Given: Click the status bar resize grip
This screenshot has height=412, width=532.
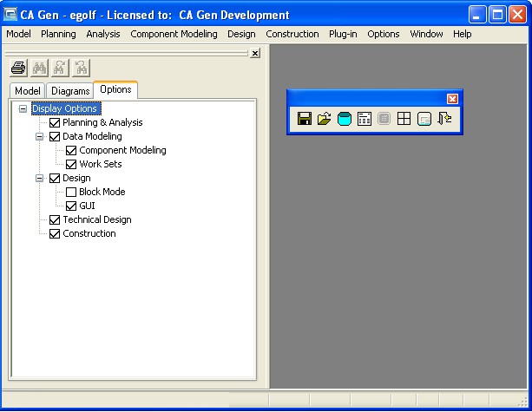Looking at the screenshot, I should point(523,401).
